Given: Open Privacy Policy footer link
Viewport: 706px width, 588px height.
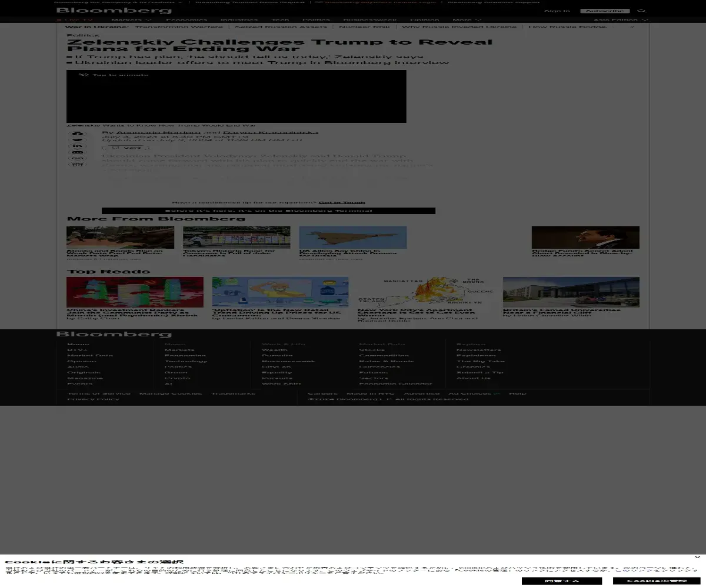Looking at the screenshot, I should tap(93, 399).
